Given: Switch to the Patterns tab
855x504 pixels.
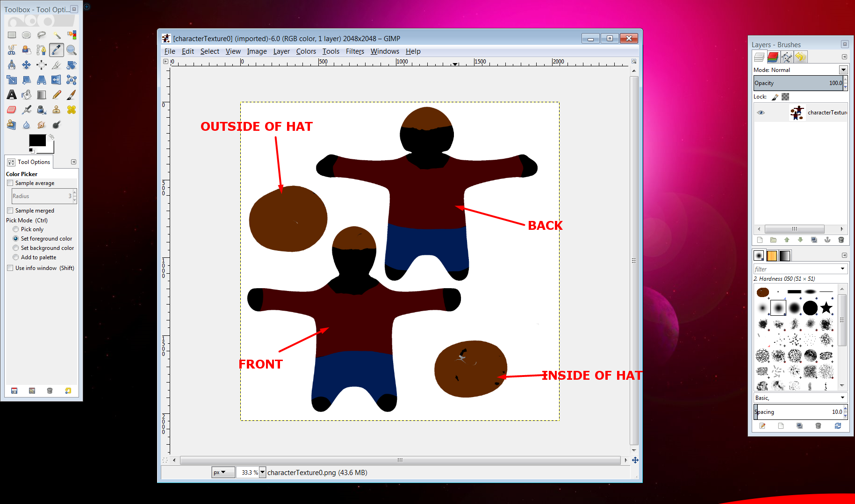Looking at the screenshot, I should point(772,256).
